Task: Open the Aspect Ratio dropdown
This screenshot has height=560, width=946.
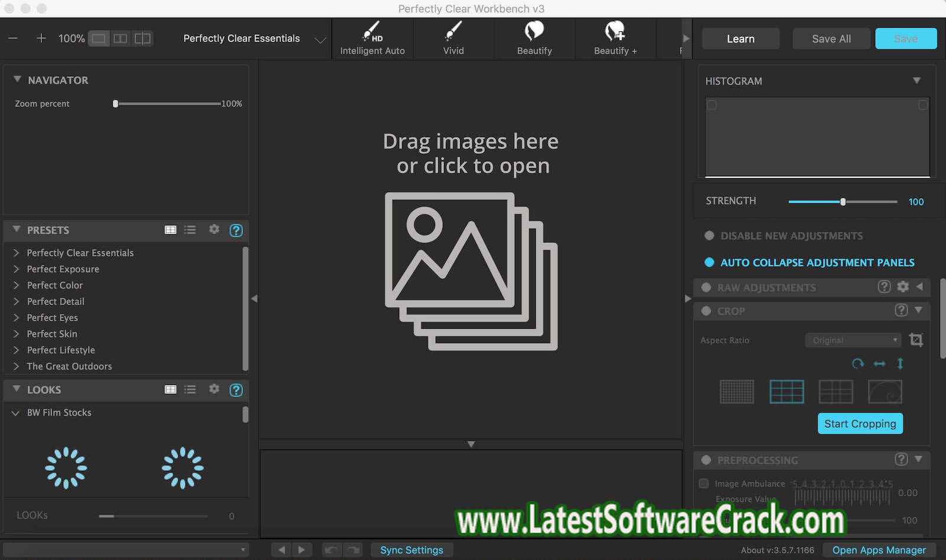Action: 853,340
